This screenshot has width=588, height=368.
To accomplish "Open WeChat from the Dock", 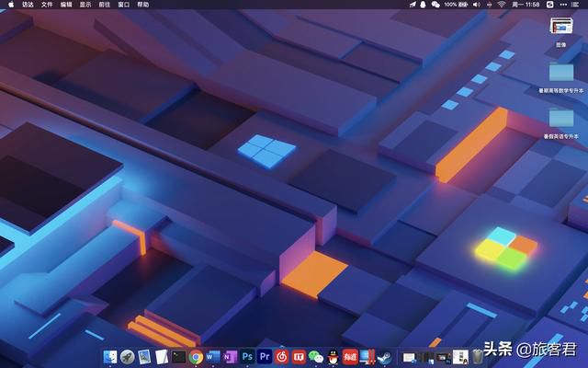I will click(x=316, y=357).
